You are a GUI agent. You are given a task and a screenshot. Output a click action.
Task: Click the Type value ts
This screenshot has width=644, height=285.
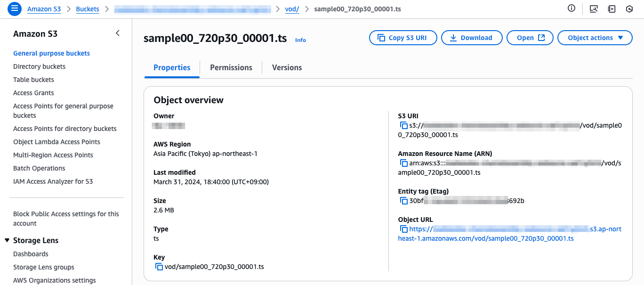tap(156, 238)
